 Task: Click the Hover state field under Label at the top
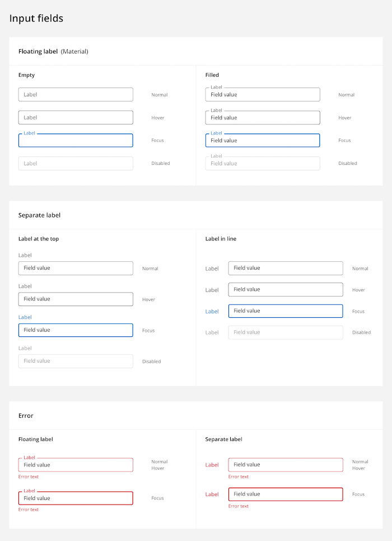pos(76,299)
